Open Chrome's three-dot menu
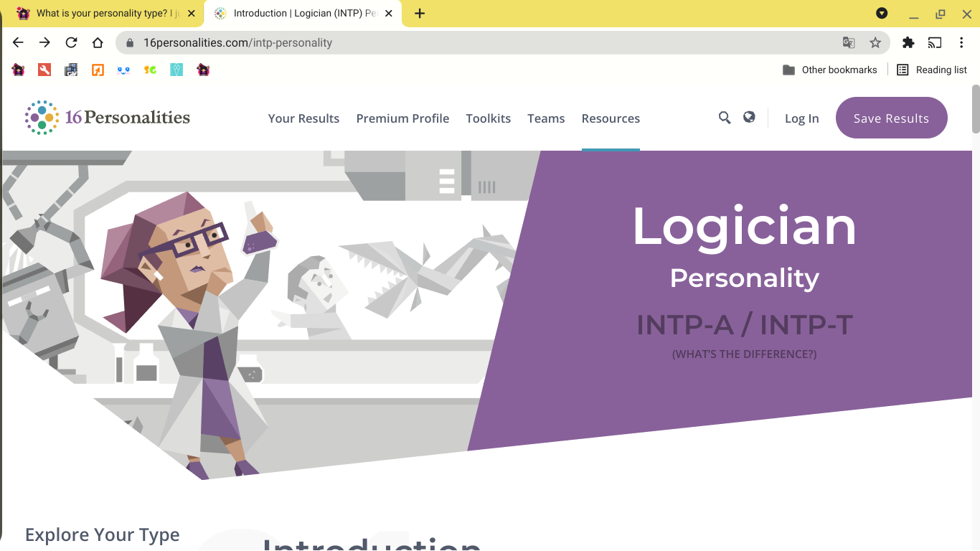This screenshot has width=980, height=551. click(961, 42)
